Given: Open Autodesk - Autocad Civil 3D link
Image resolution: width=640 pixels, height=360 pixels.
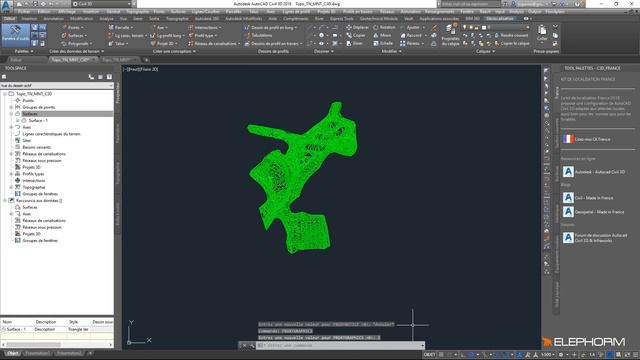Looking at the screenshot, I should click(594, 172).
